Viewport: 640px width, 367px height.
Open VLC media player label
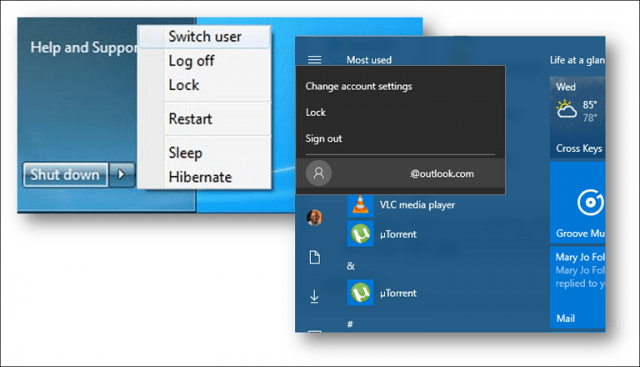click(x=417, y=205)
